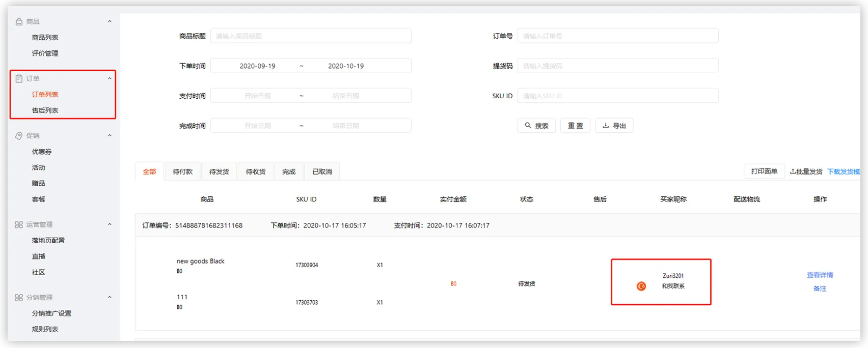Click the 分销管理 grid icon in sidebar

click(x=19, y=298)
